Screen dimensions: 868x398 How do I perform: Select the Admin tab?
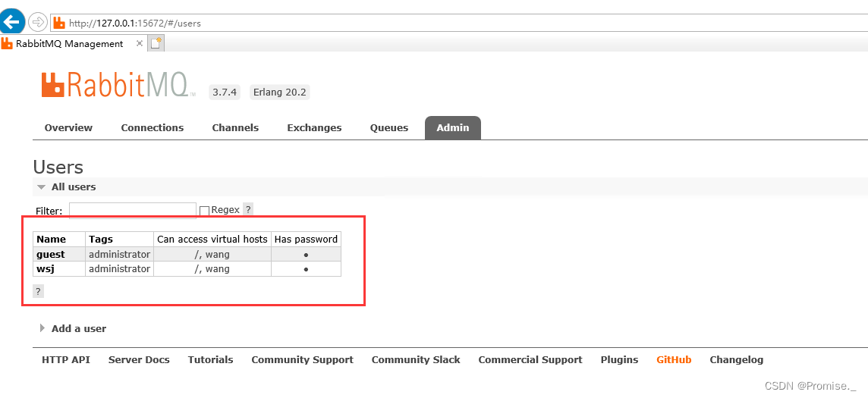click(x=453, y=127)
